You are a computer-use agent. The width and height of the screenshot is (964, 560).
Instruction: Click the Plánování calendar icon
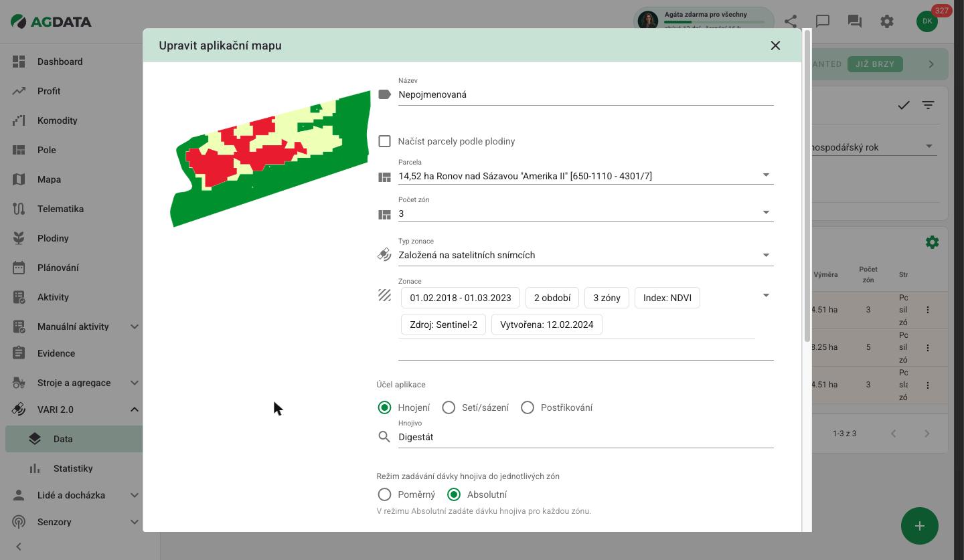click(19, 268)
